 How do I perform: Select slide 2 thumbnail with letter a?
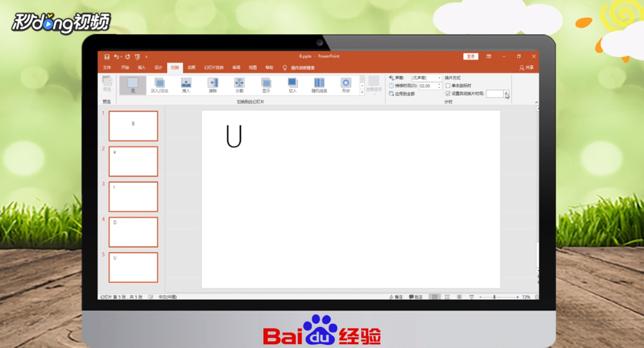click(x=133, y=161)
